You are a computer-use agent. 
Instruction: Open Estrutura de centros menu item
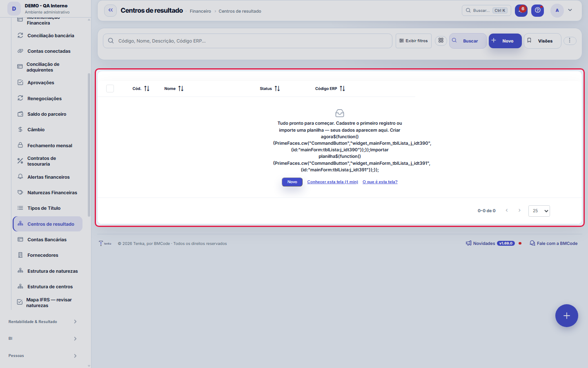pos(48,287)
